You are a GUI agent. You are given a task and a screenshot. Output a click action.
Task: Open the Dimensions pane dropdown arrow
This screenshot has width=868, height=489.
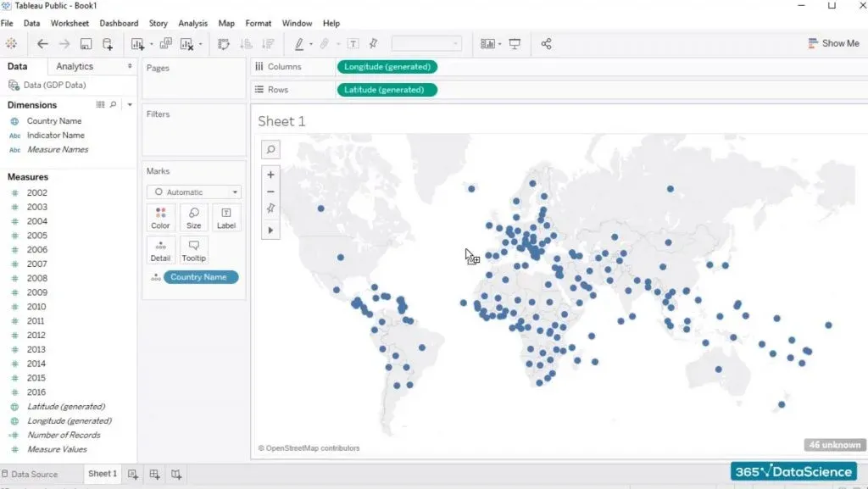coord(130,105)
